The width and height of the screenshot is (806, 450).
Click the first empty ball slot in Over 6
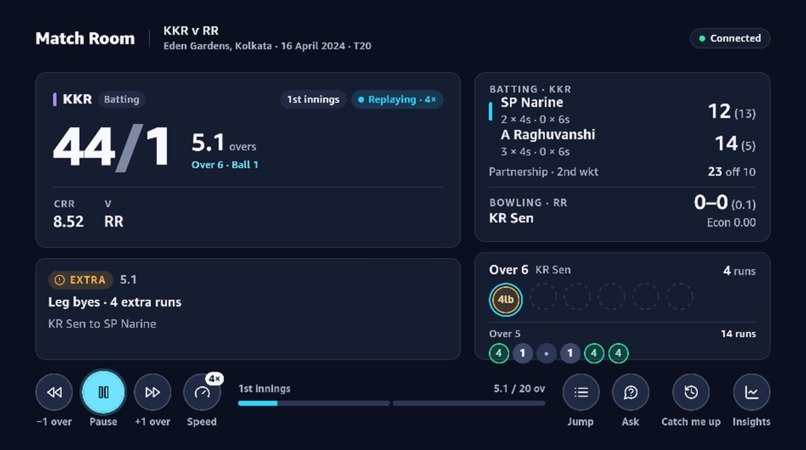tap(543, 297)
